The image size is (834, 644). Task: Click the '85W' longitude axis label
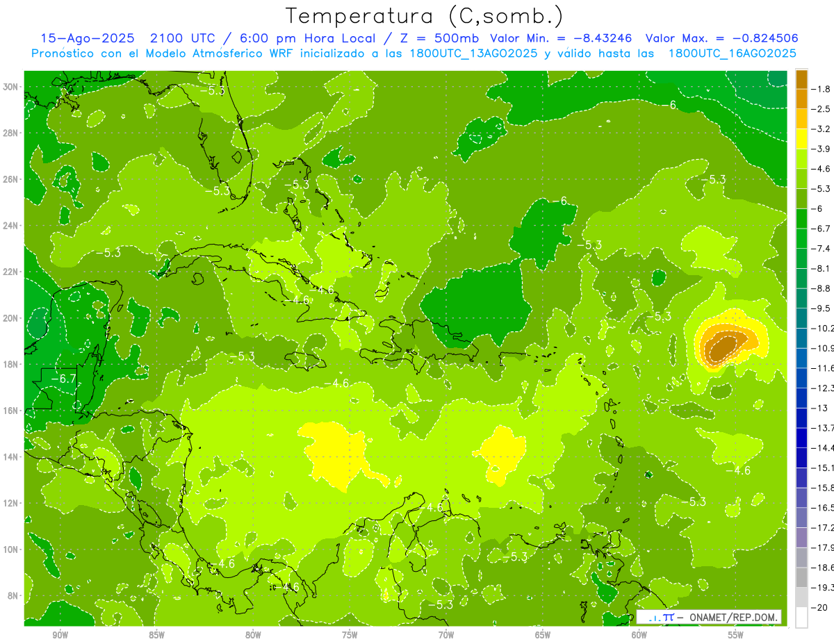(156, 635)
